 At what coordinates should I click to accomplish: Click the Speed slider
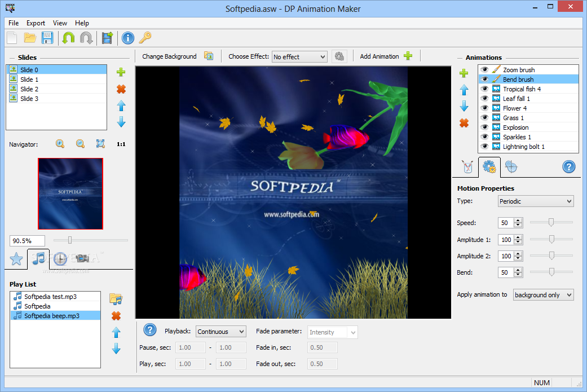point(551,222)
